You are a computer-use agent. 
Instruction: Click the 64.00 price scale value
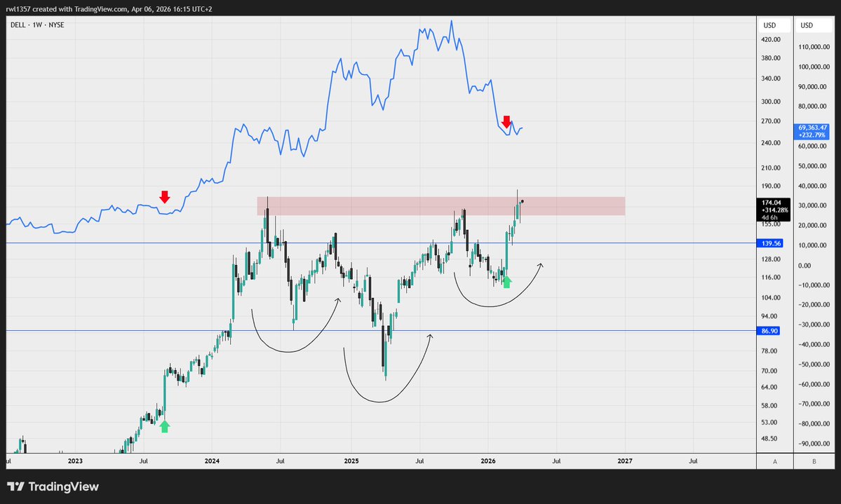[x=769, y=388]
